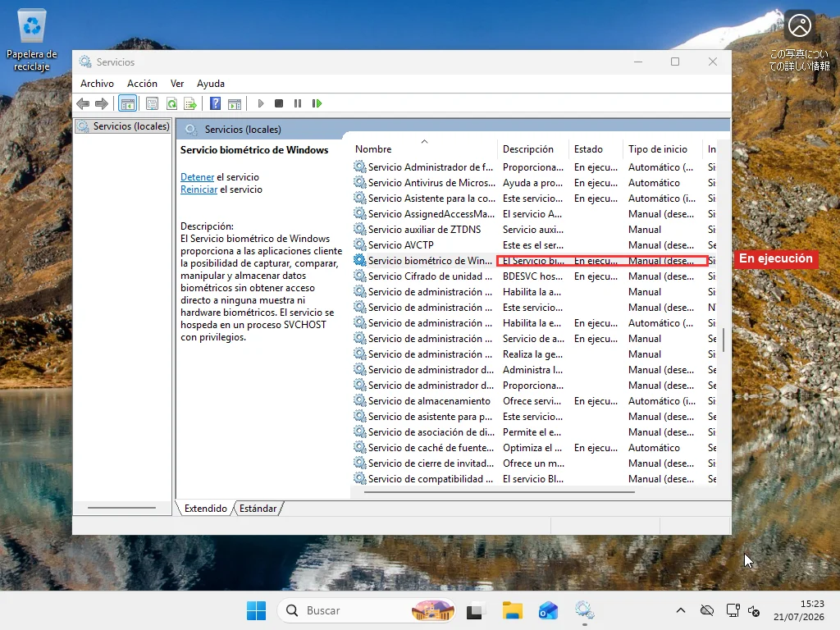Select Servicio biométrico de Win... row

[534, 260]
